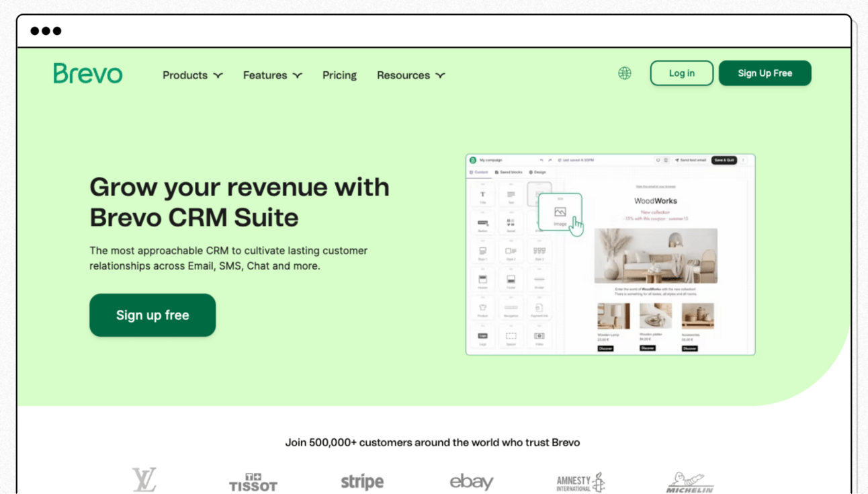Open the language globe icon
Image resolution: width=868 pixels, height=494 pixels.
tap(624, 73)
